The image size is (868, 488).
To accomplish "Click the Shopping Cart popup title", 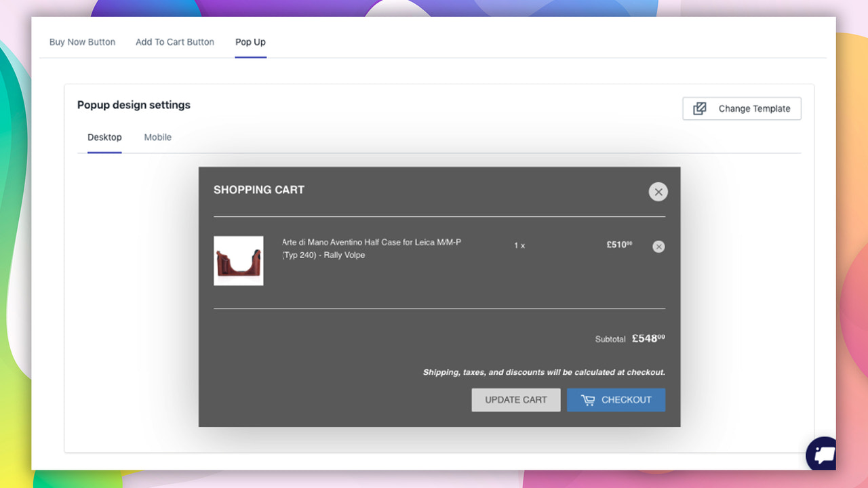I will pyautogui.click(x=259, y=190).
